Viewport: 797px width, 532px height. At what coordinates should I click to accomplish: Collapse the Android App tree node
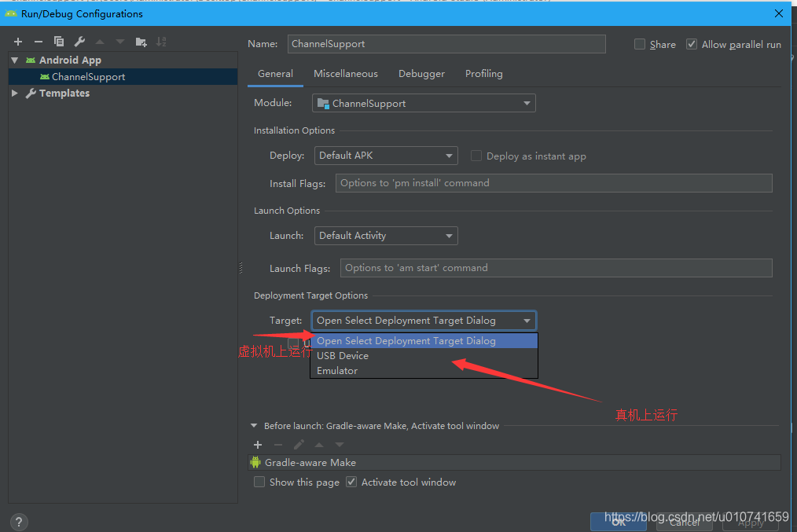click(14, 59)
